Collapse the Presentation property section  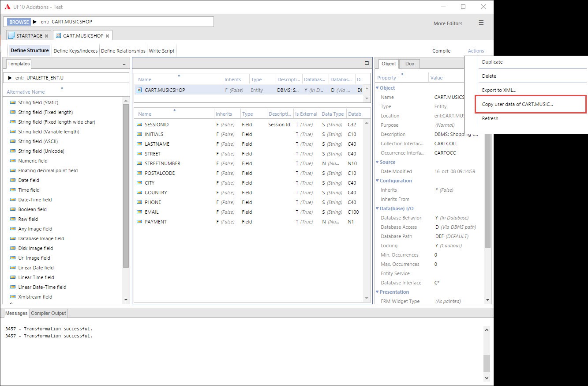click(x=378, y=292)
